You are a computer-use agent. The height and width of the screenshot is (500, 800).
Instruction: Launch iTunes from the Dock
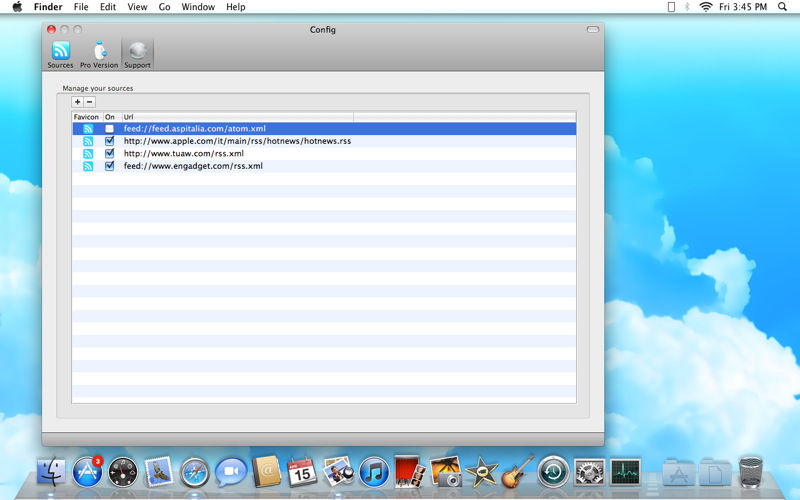[x=374, y=472]
